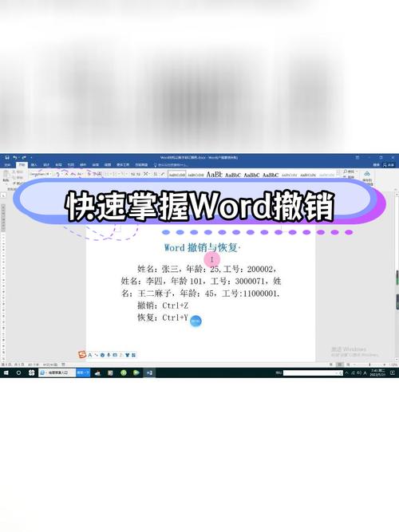Image resolution: width=399 pixels, height=532 pixels.
Task: Open the Customize Quick Access Toolbar dropdown
Action: (x=31, y=157)
